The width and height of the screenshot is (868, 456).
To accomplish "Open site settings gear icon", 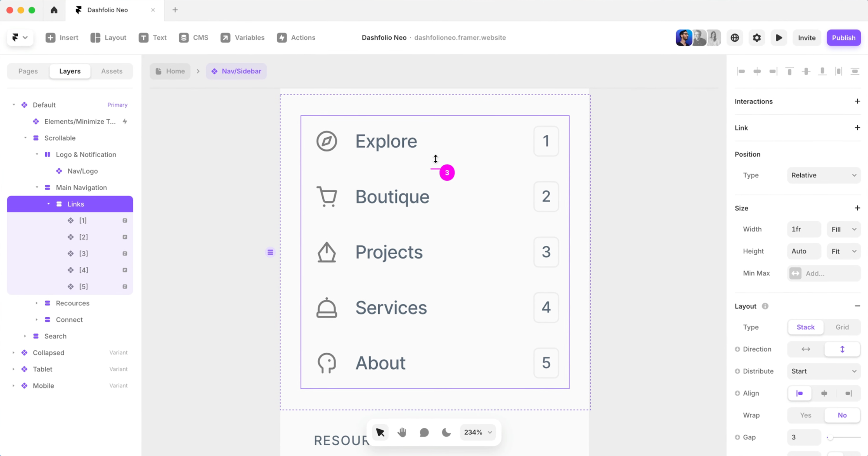I will click(757, 38).
